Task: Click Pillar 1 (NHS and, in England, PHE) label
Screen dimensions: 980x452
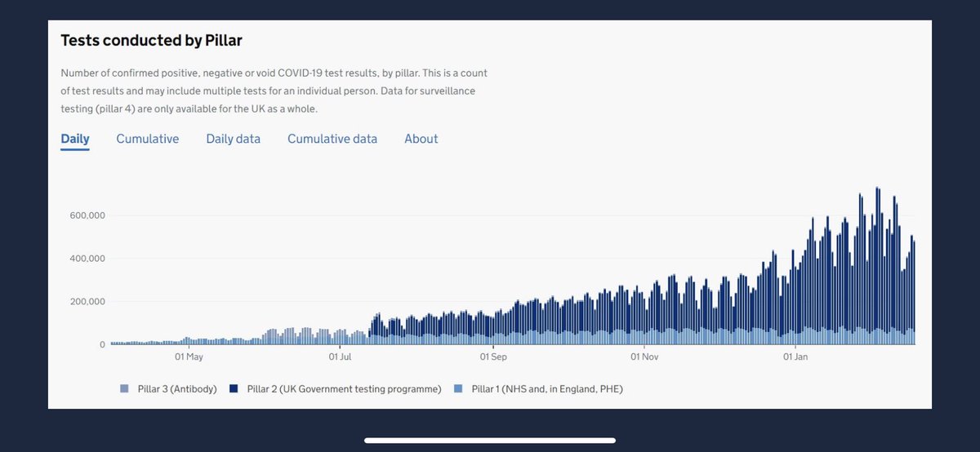Action: click(x=547, y=389)
